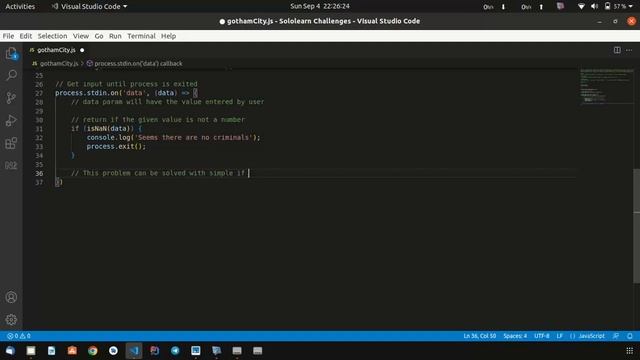Open the feedback icon in status bar

click(616, 336)
